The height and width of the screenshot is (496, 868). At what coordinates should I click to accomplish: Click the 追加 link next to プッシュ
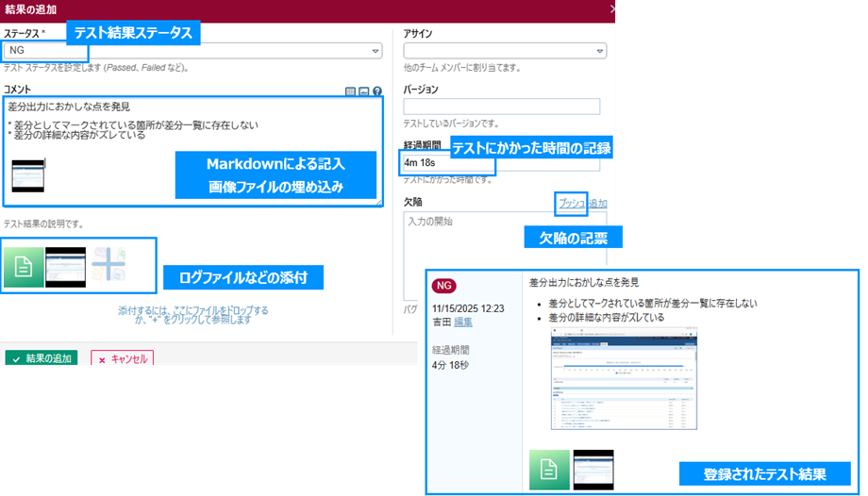coord(598,203)
